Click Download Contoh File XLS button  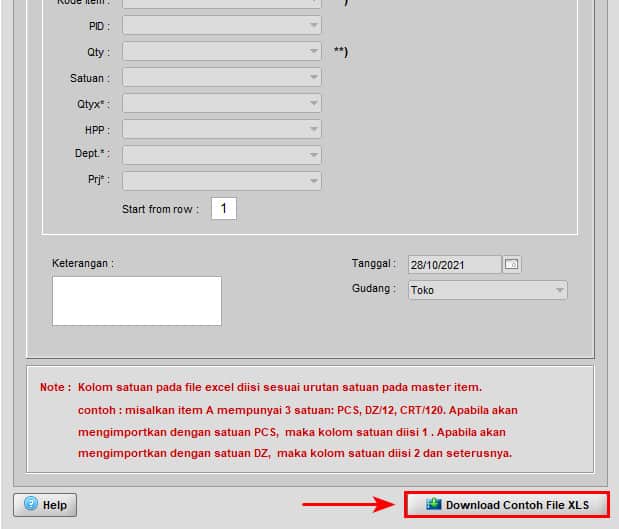(507, 505)
